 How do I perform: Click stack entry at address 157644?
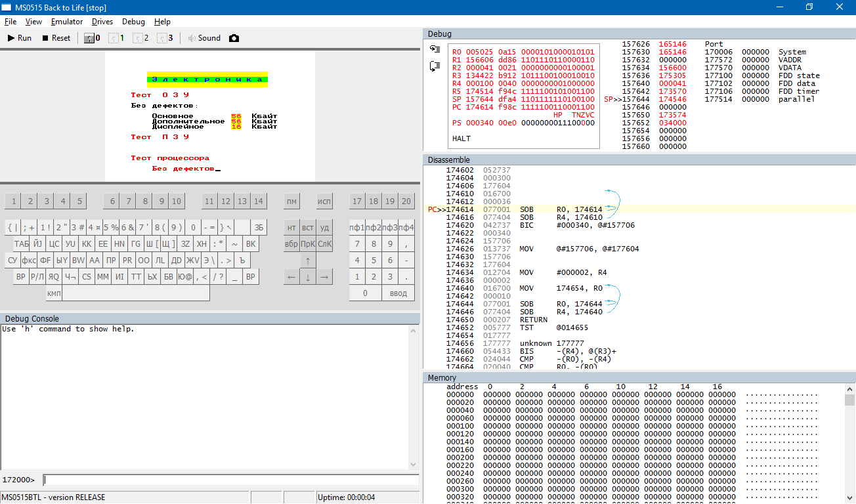(646, 99)
